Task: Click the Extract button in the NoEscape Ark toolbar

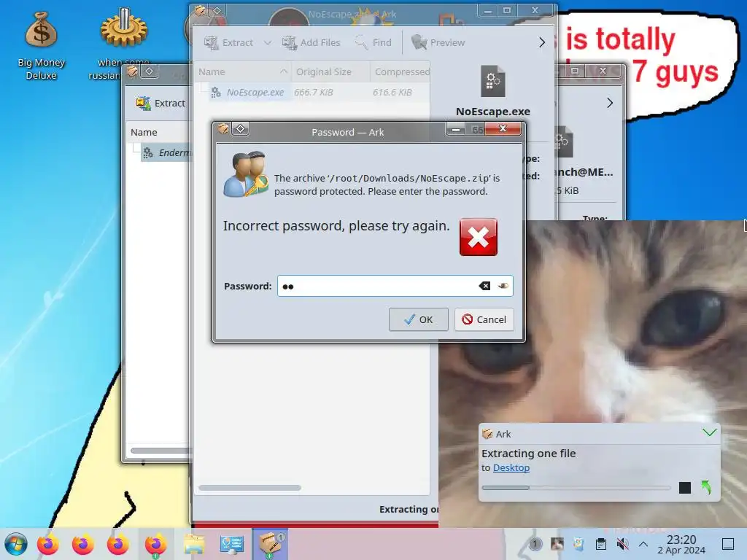Action: pos(228,42)
